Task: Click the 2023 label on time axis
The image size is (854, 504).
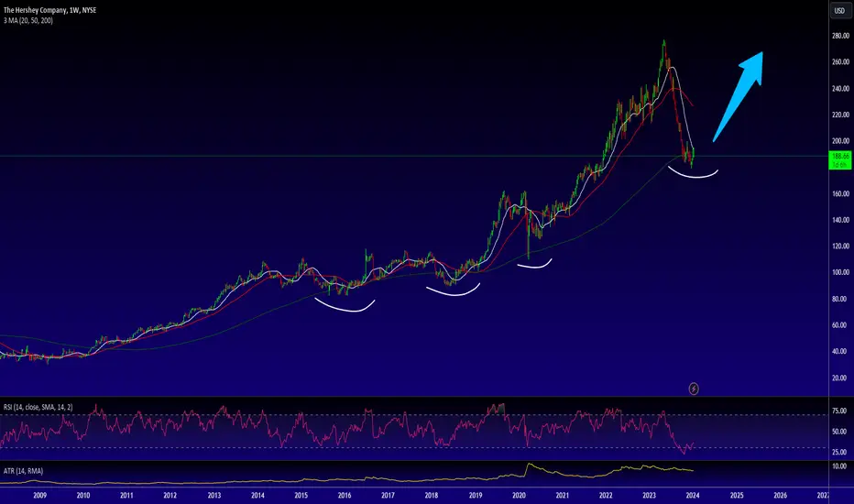Action: pos(650,495)
